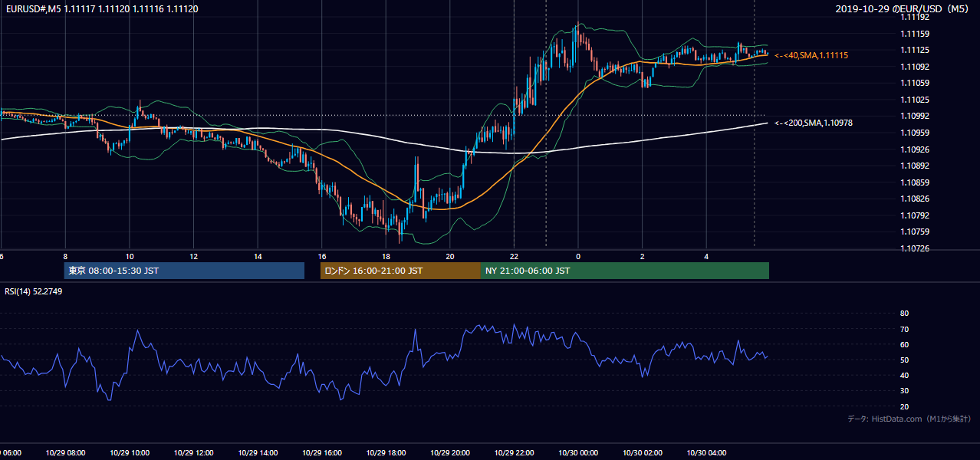Click hour label 12 under the candlestick chart
This screenshot has width=980, height=460.
tap(193, 256)
